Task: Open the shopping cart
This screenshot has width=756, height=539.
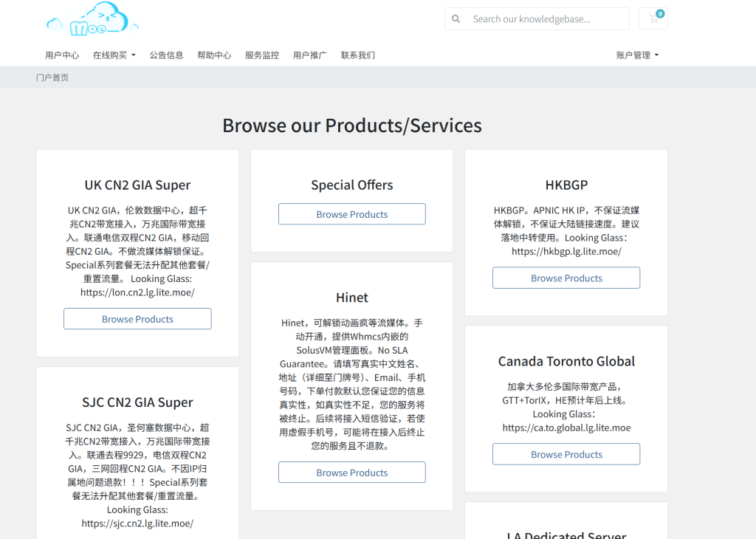Action: [653, 19]
